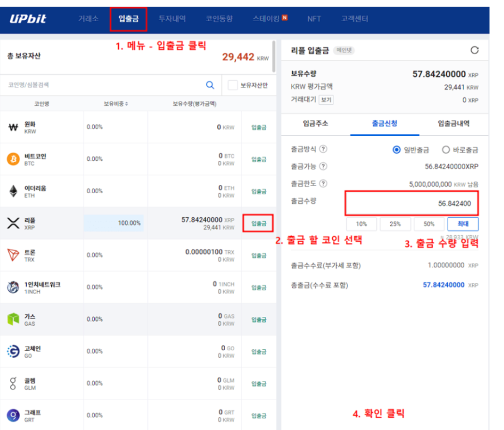Click the Graph GRT coin icon

(x=13, y=416)
